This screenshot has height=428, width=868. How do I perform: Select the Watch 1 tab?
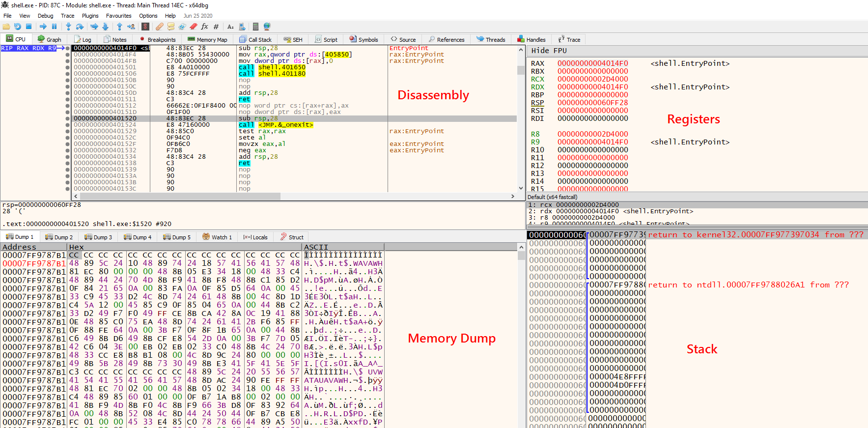click(x=218, y=237)
